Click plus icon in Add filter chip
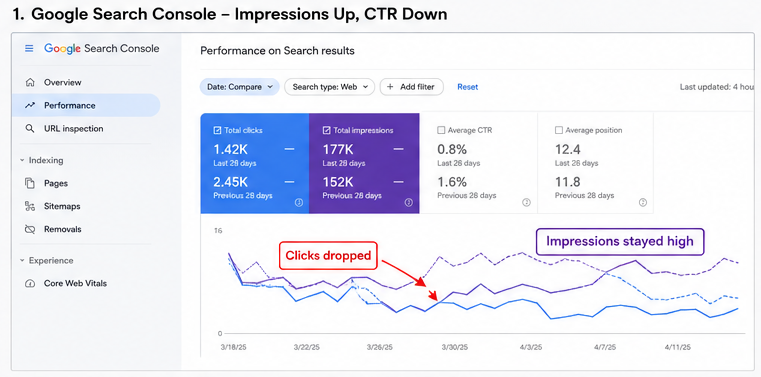 (390, 87)
